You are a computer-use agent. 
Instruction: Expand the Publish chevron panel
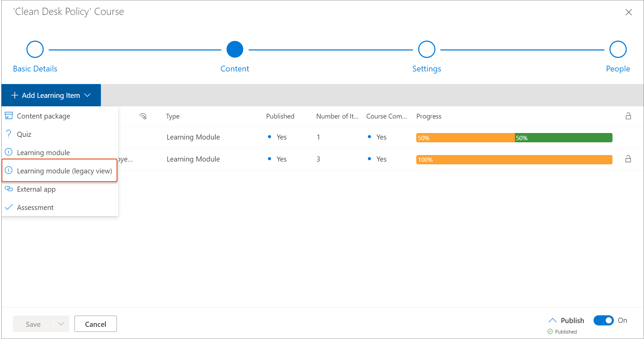click(552, 320)
